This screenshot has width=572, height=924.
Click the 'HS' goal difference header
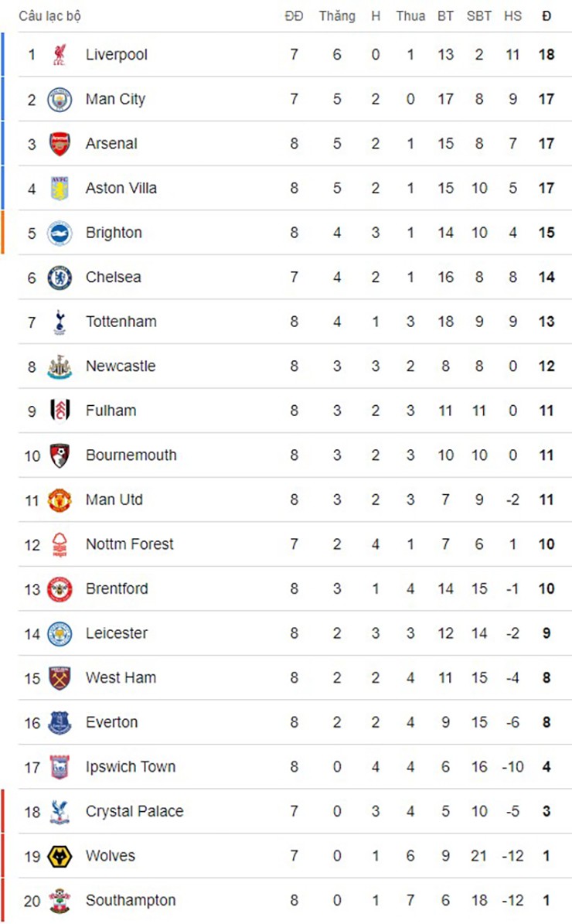(x=512, y=16)
